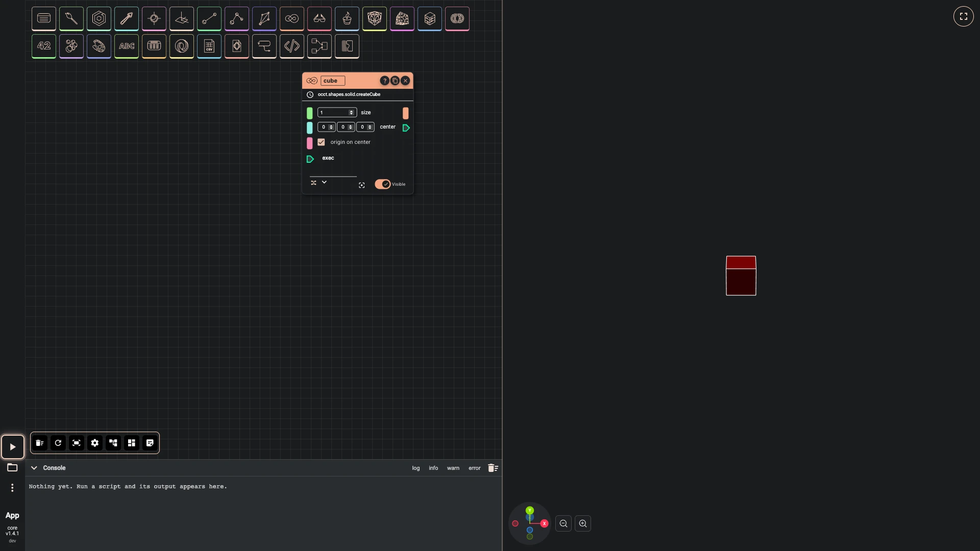Open the 42 numbers category icon
This screenshot has width=980, height=551.
pos(44,46)
